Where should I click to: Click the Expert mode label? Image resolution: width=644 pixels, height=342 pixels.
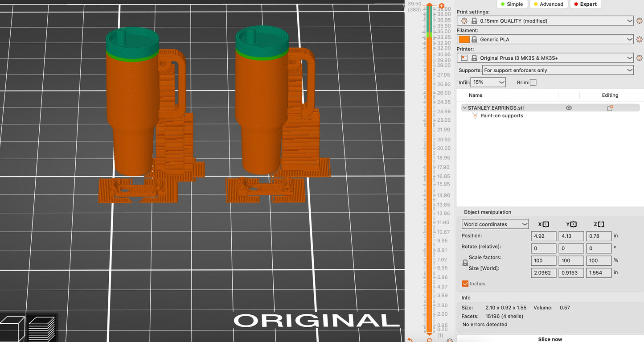[x=586, y=4]
